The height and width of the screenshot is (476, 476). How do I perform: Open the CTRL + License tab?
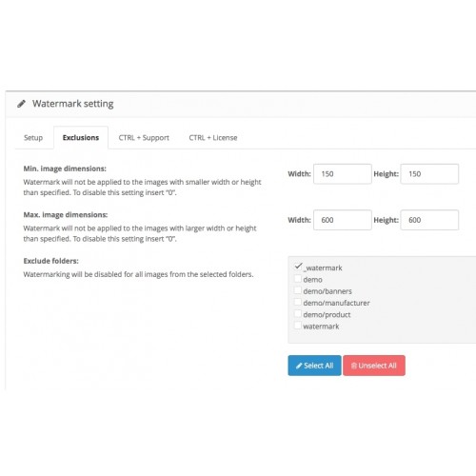point(213,138)
